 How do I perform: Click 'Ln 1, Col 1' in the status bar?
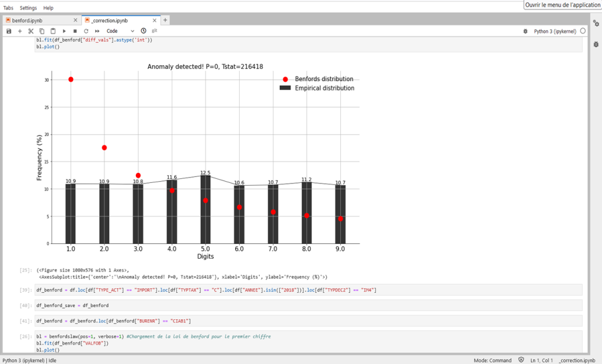coord(541,360)
